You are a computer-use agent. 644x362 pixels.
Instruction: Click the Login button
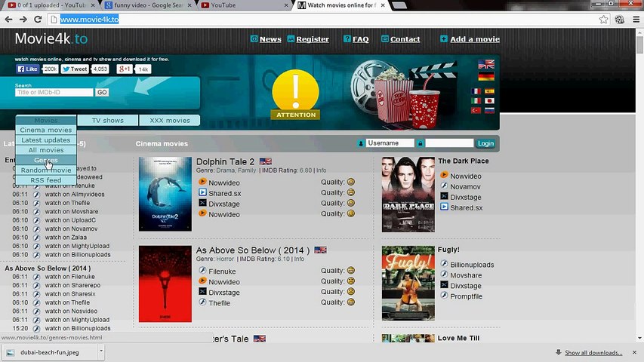pyautogui.click(x=485, y=143)
